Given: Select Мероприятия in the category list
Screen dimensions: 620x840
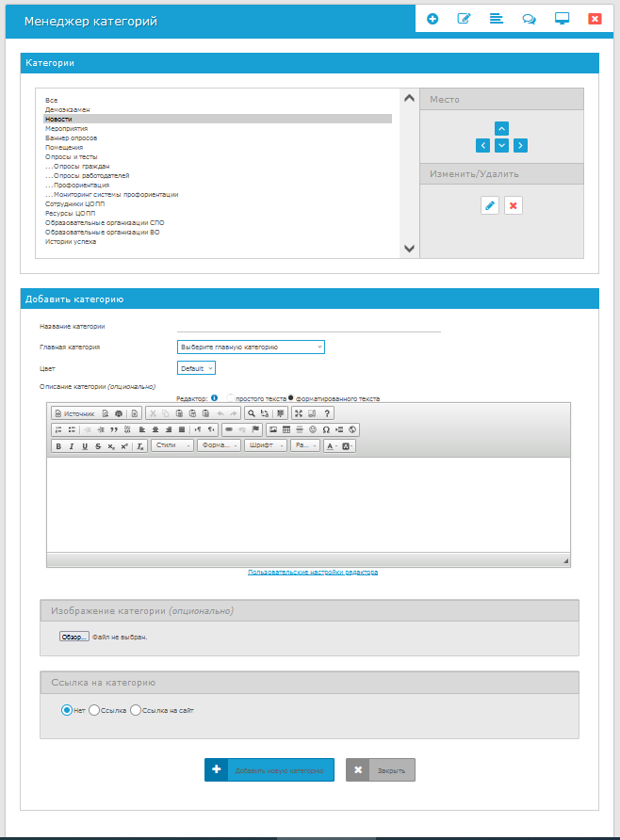Looking at the screenshot, I should point(66,128).
